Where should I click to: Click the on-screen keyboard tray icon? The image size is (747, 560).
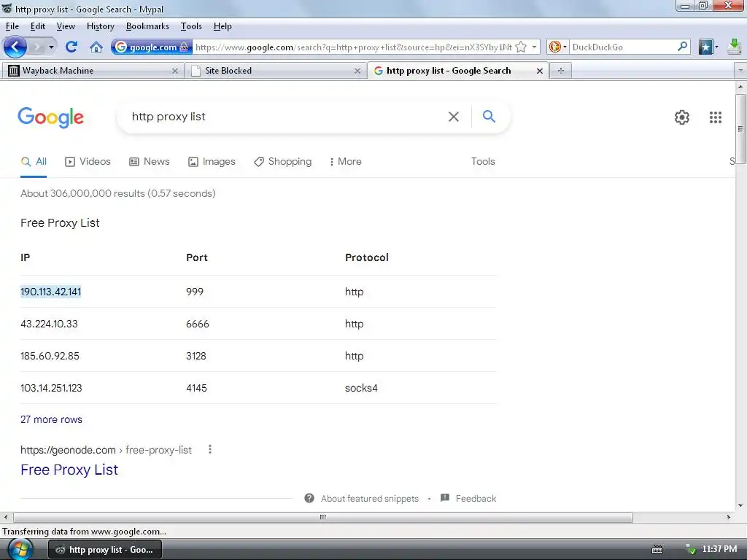(657, 550)
